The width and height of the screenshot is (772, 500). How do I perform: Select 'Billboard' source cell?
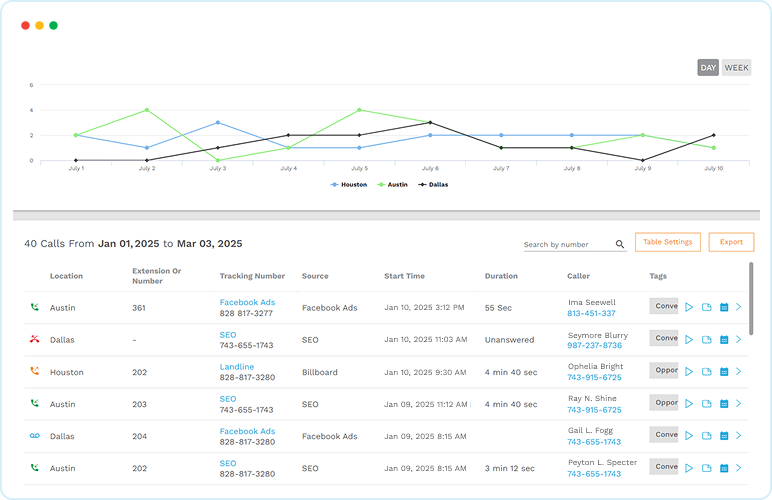click(320, 372)
